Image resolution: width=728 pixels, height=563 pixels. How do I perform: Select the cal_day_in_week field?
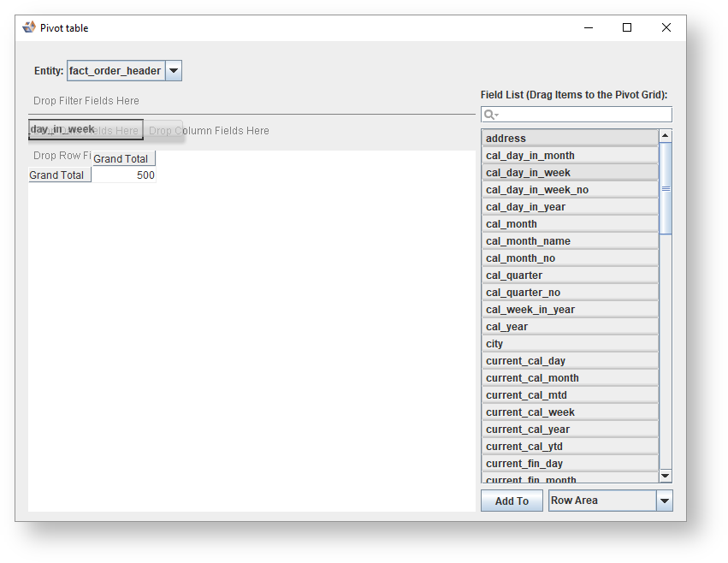570,173
